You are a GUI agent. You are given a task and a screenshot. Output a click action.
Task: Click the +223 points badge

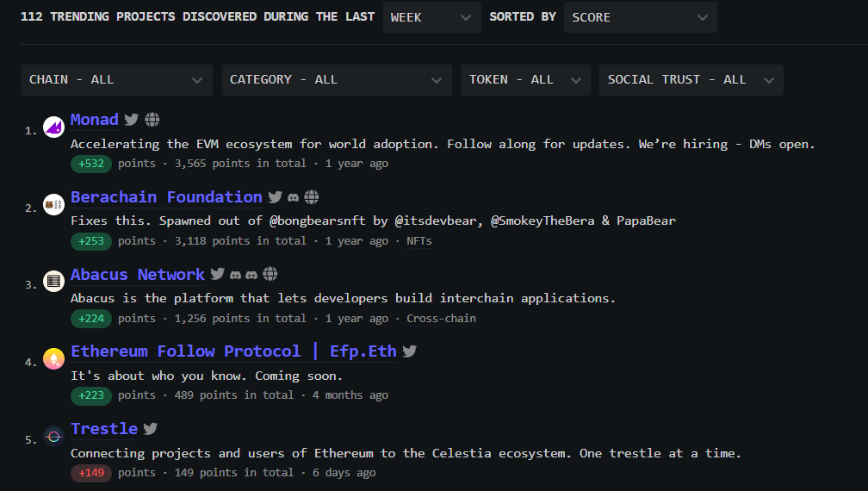91,395
